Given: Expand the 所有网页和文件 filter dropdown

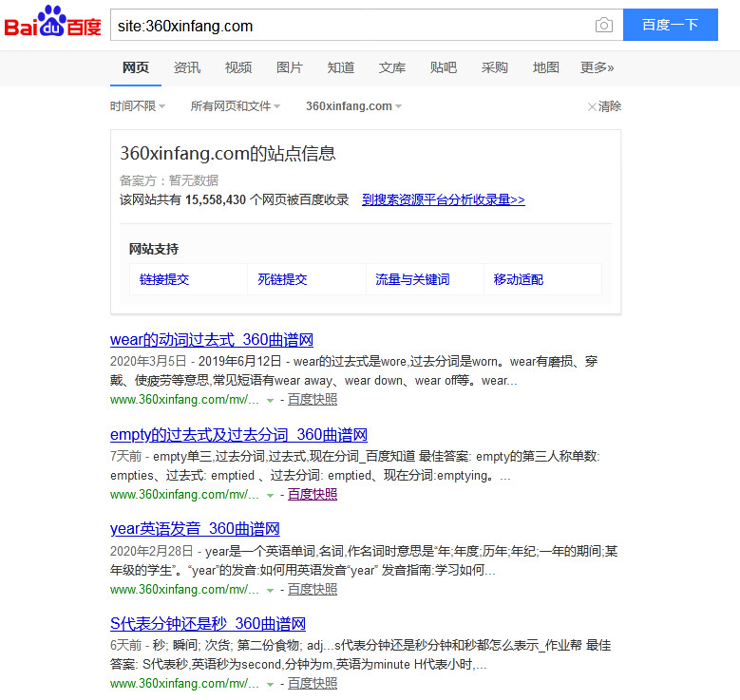Looking at the screenshot, I should pos(235,106).
